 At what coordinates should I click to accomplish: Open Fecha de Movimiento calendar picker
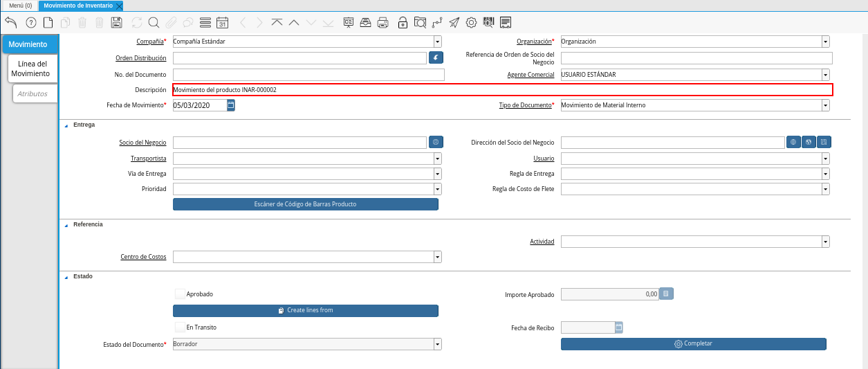pos(231,105)
